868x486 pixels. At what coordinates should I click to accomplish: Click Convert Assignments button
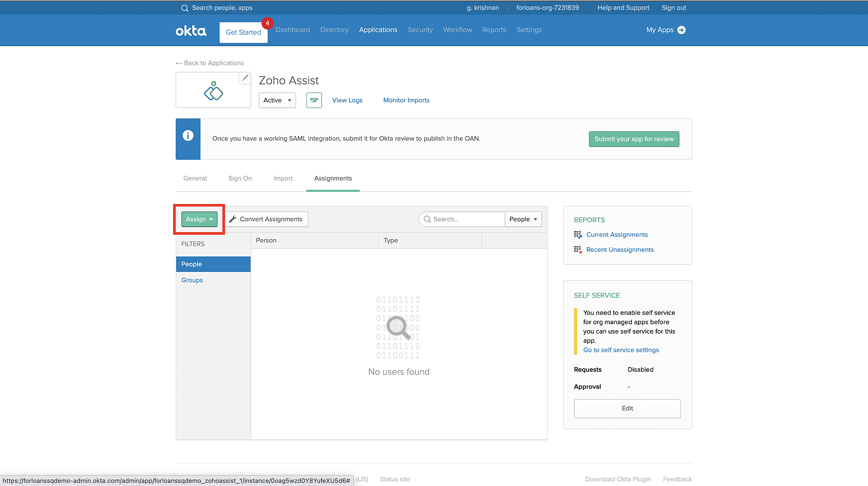tap(266, 219)
